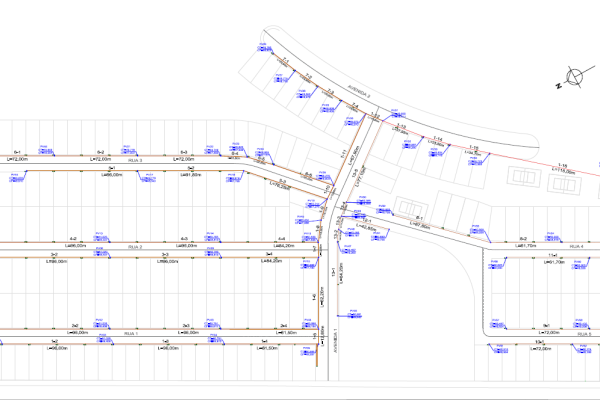Click the RUA 3 street name
This screenshot has width=600, height=400.
pos(135,160)
